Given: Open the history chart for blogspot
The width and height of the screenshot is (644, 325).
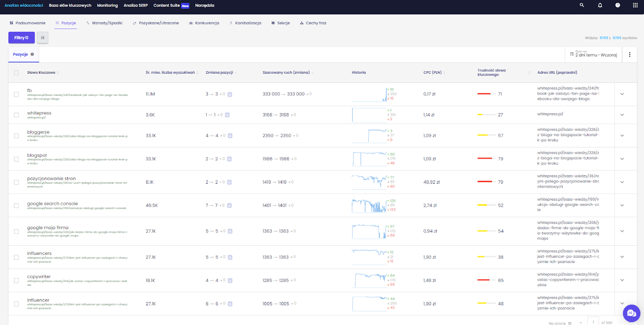Looking at the screenshot, I should tap(369, 159).
